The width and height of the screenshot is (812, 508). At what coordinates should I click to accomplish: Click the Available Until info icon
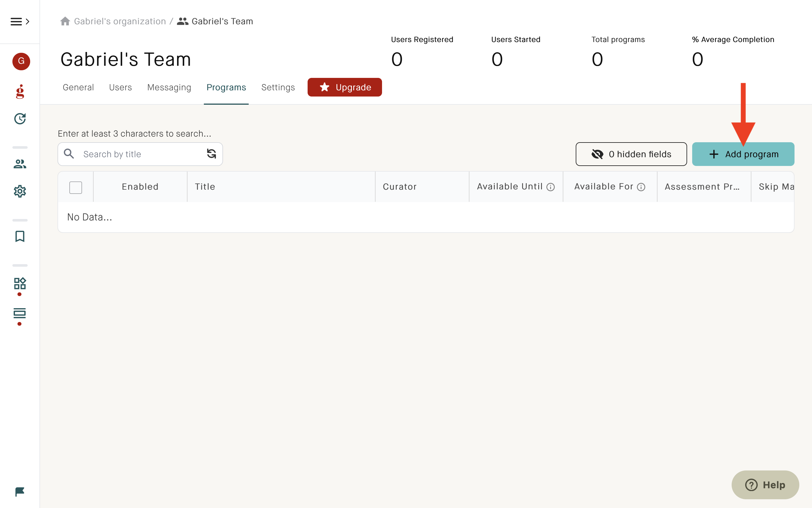[550, 187]
